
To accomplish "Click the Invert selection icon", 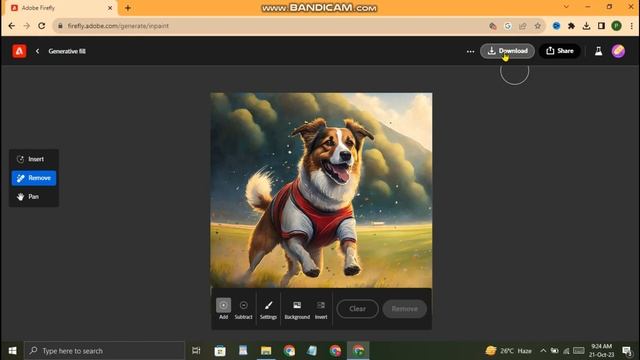I will 321,309.
